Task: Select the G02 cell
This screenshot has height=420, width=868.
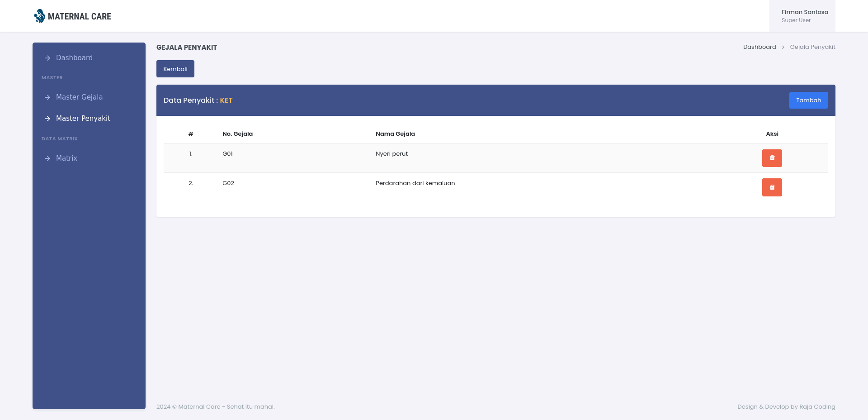Action: [228, 183]
